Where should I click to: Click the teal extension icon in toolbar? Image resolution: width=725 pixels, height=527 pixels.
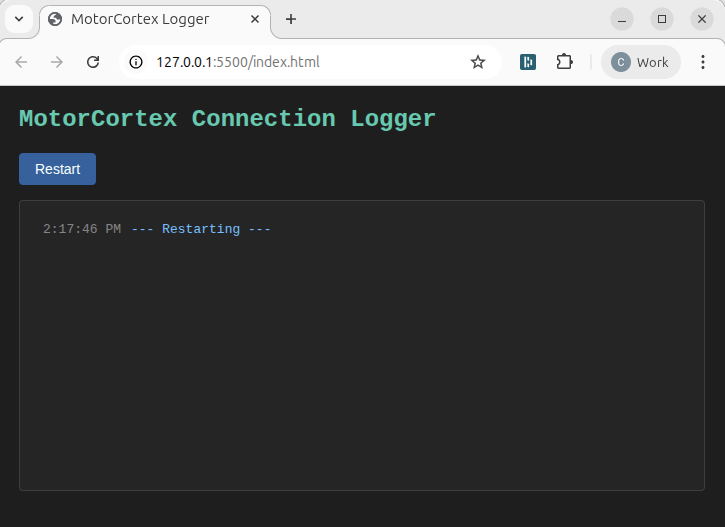528,62
